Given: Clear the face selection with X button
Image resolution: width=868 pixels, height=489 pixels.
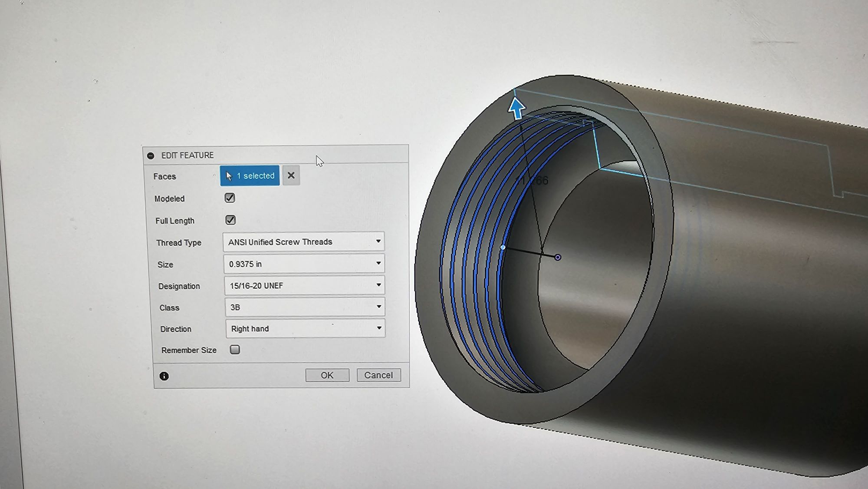Looking at the screenshot, I should pos(291,175).
